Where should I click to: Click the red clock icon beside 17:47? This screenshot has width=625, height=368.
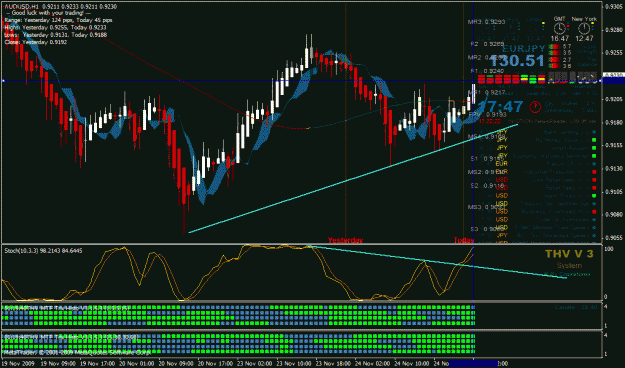click(x=535, y=107)
